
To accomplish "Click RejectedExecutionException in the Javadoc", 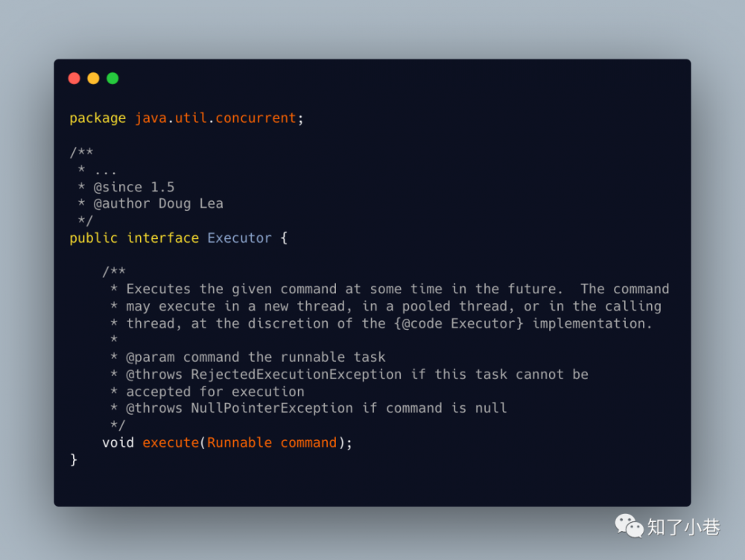I will 296,375.
